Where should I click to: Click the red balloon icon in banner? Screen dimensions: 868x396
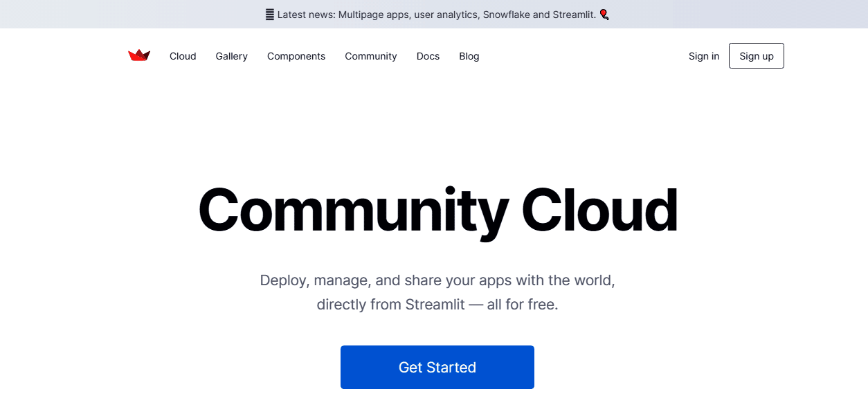tap(604, 15)
